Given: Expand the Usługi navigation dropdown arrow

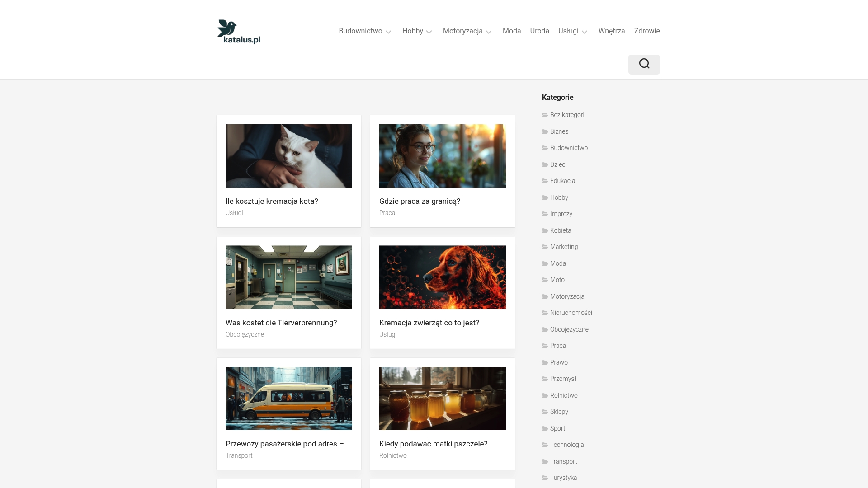Looking at the screenshot, I should (x=585, y=32).
